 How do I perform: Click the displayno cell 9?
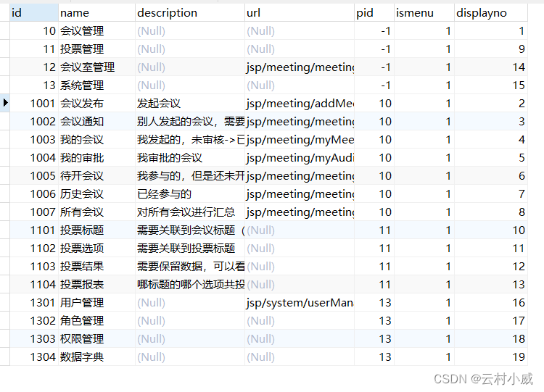pos(490,49)
